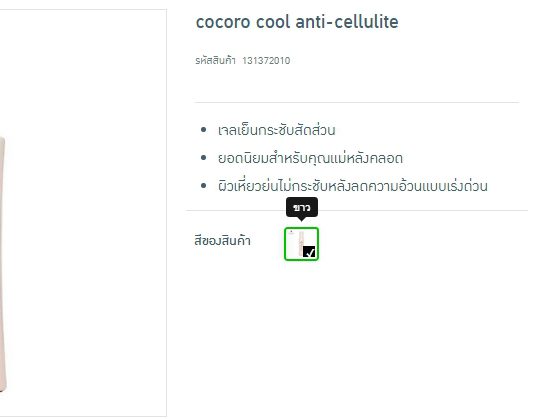Viewport: 534px width, 419px height.
Task: Select the product code number 131372010
Action: [266, 61]
